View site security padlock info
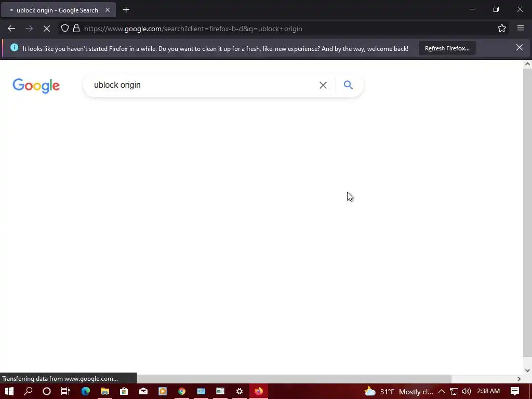The height and width of the screenshot is (399, 532). click(x=76, y=29)
